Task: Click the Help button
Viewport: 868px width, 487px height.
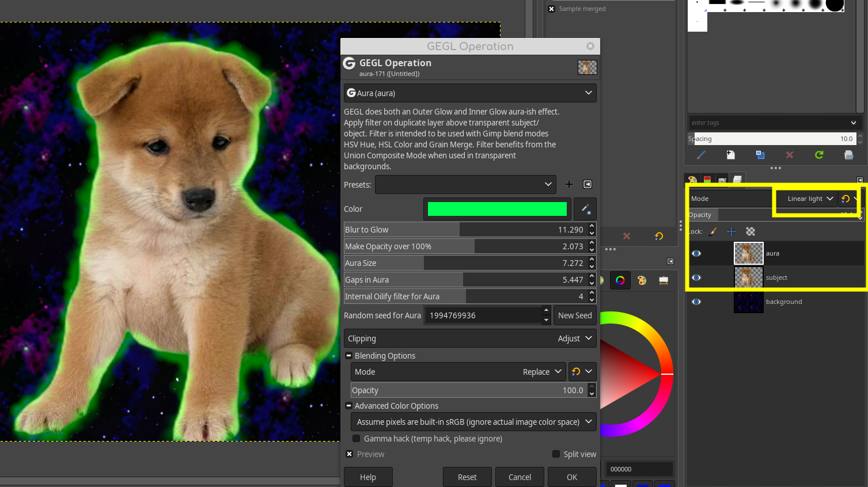Action: pyautogui.click(x=368, y=477)
